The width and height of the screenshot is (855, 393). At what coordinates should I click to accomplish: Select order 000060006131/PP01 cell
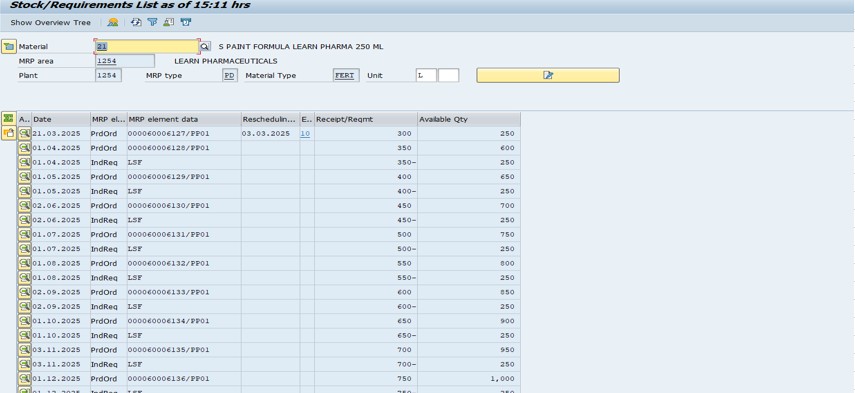pyautogui.click(x=184, y=234)
